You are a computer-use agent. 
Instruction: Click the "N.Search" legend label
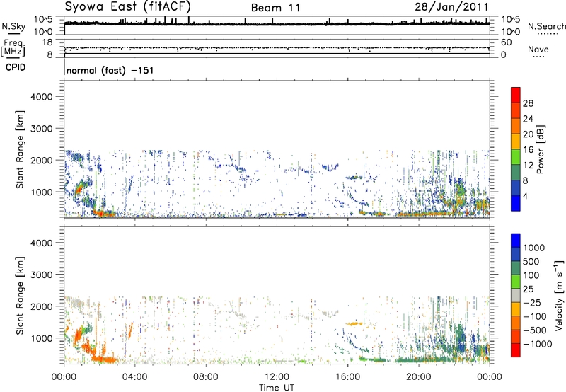point(546,26)
